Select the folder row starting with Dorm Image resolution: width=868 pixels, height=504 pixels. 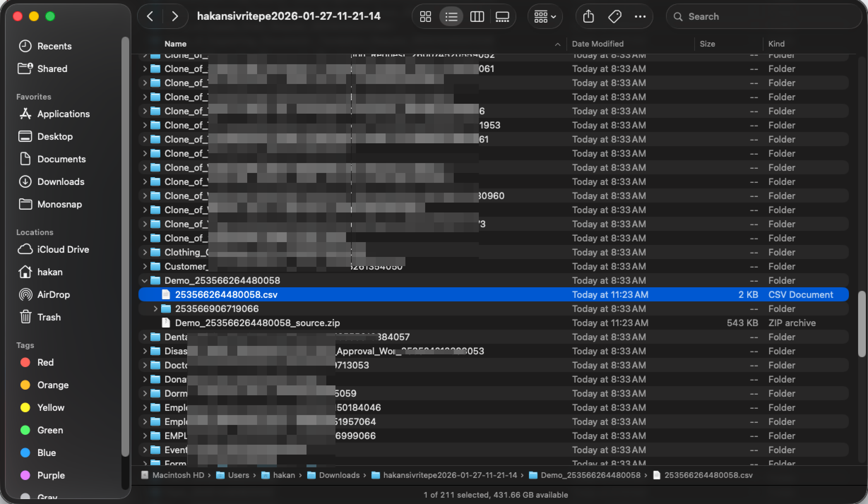(493, 394)
